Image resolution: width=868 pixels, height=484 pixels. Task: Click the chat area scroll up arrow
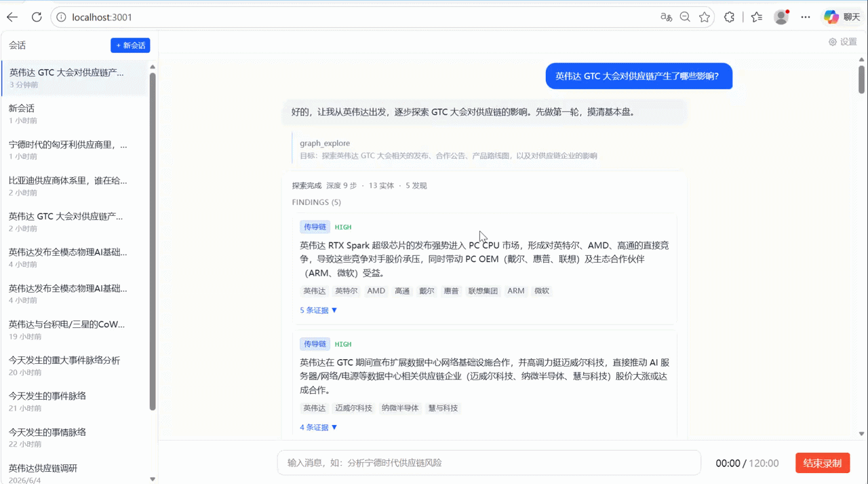861,59
